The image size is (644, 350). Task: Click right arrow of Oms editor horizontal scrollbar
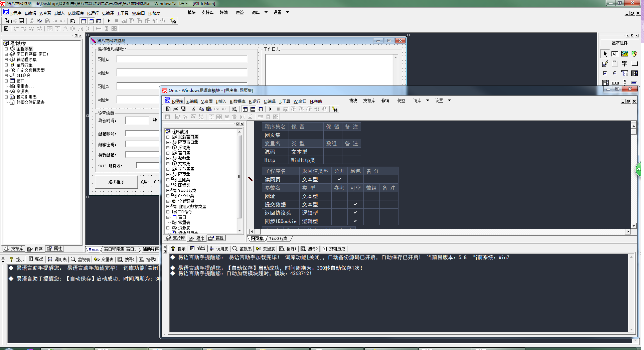coord(628,231)
